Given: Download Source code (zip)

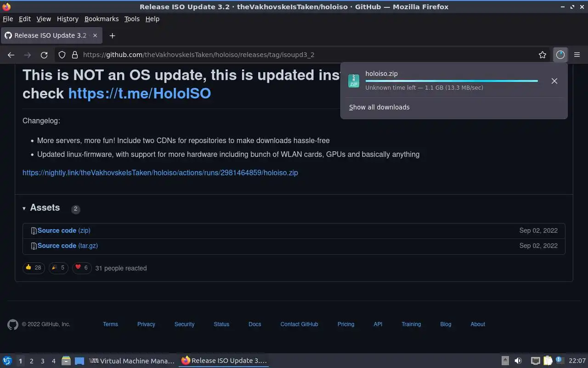Looking at the screenshot, I should coord(64,230).
